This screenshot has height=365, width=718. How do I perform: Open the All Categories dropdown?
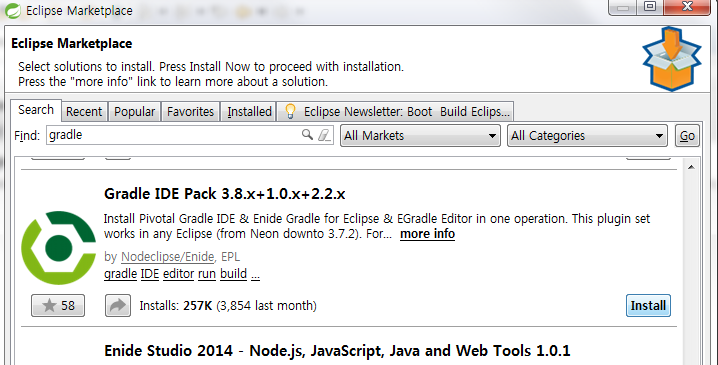tap(587, 136)
